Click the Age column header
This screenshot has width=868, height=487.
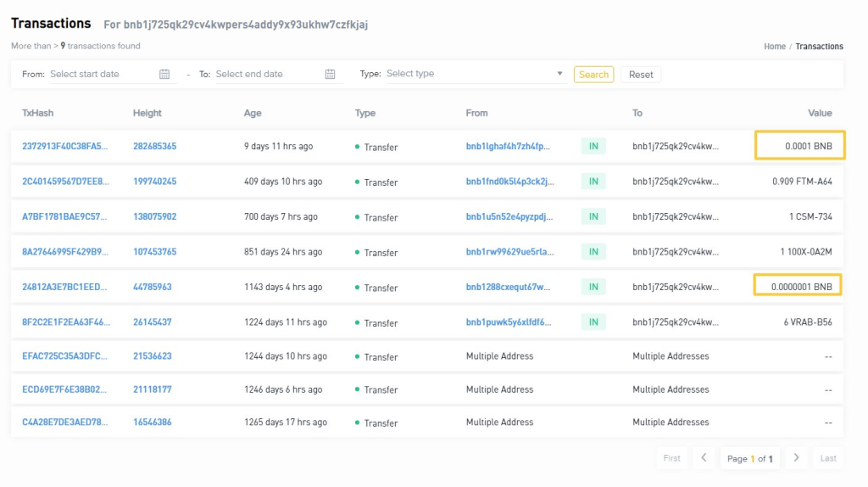pos(253,113)
